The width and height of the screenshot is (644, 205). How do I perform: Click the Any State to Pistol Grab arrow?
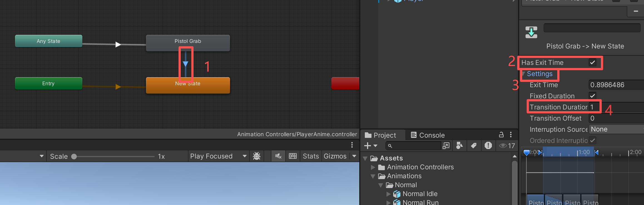point(118,44)
